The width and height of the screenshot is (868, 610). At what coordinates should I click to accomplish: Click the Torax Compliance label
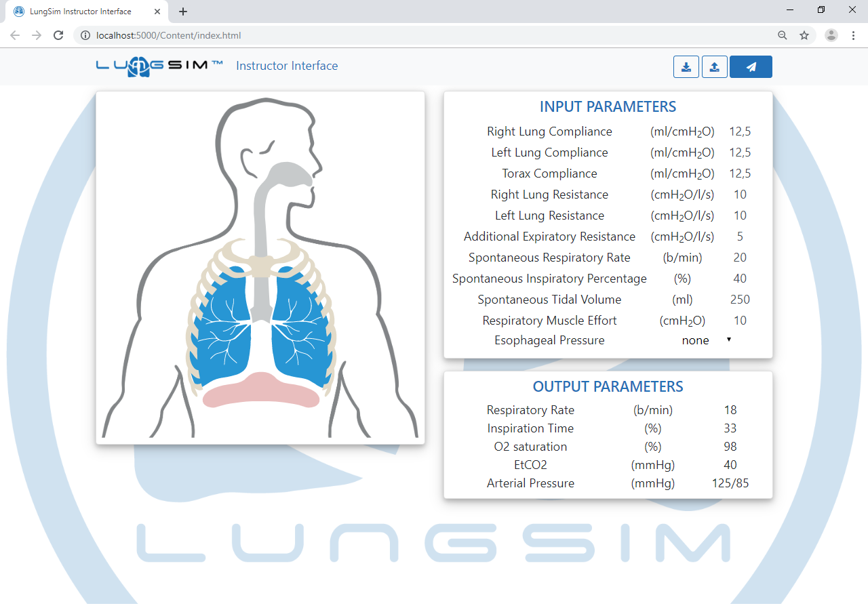tap(549, 174)
